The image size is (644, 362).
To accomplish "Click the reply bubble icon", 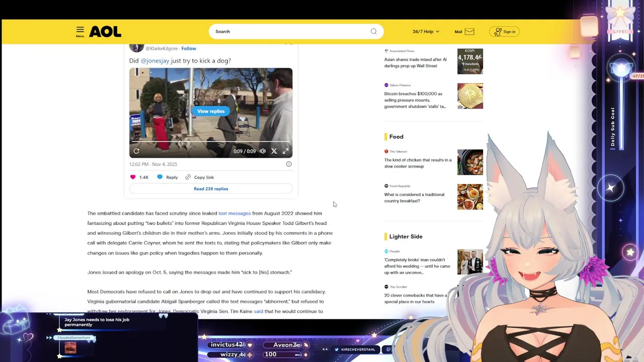I will point(159,177).
